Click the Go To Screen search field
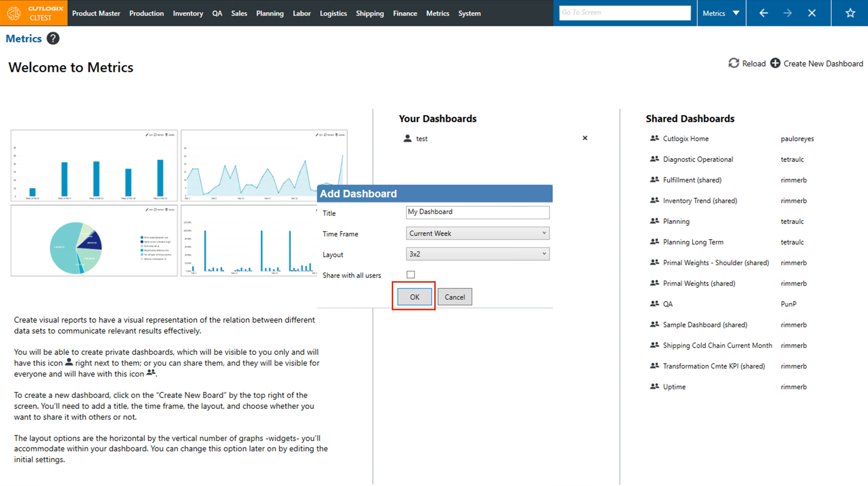Screen dimensions: 868x486 625,13
